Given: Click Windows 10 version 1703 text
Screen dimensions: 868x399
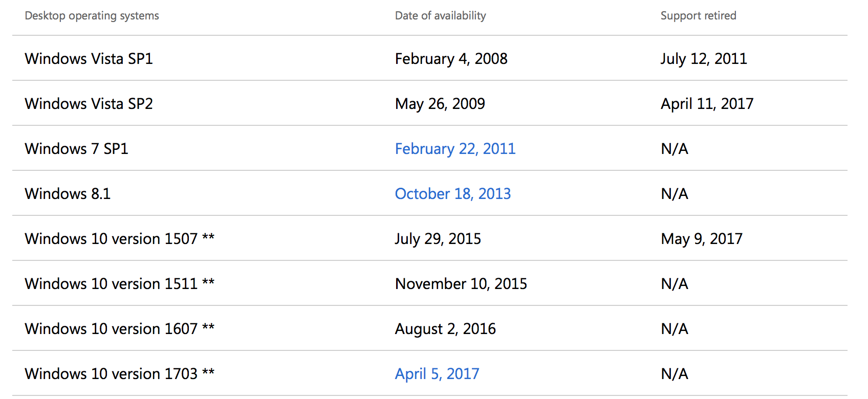Looking at the screenshot, I should tap(111, 374).
